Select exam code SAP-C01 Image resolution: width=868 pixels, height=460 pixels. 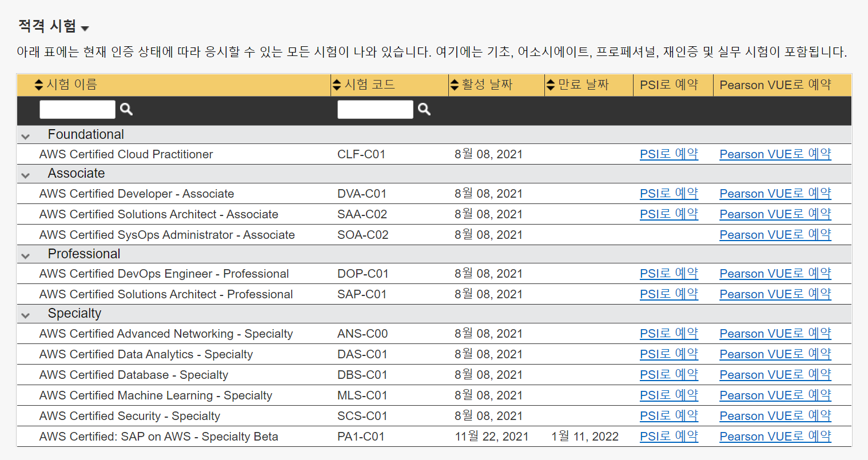pos(362,294)
